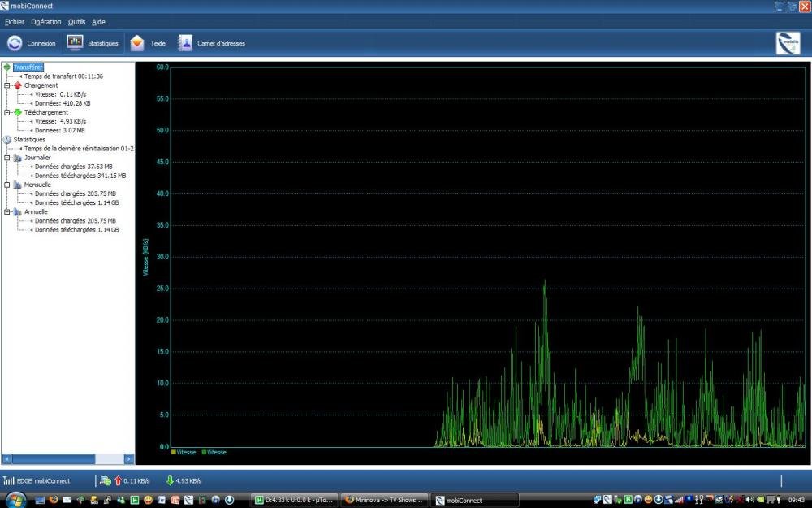Click the Mobilis logo in toolbar
This screenshot has height=508, width=812.
[x=788, y=43]
